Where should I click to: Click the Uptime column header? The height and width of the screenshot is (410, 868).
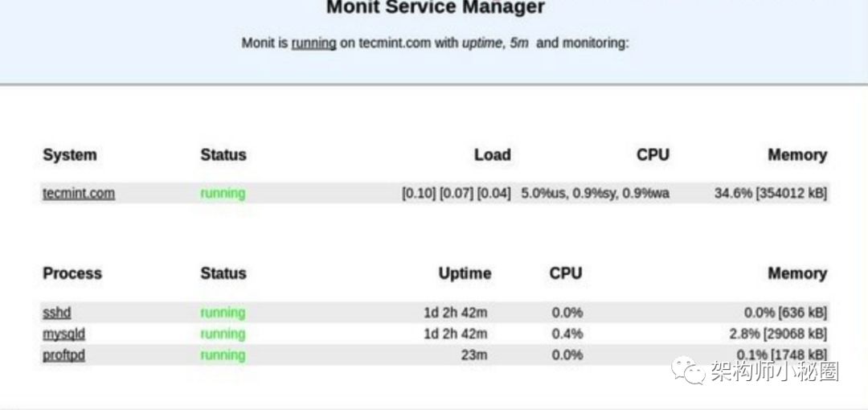click(x=465, y=273)
